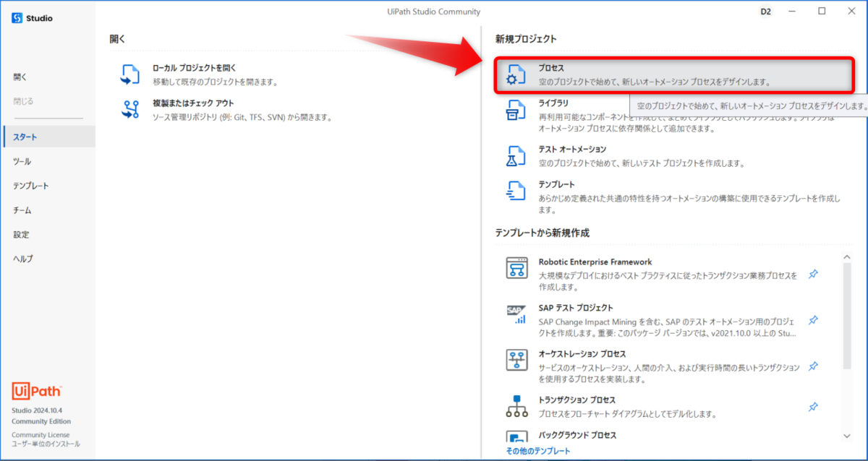Click the Studio logo icon
The width and height of the screenshot is (868, 461).
[17, 18]
